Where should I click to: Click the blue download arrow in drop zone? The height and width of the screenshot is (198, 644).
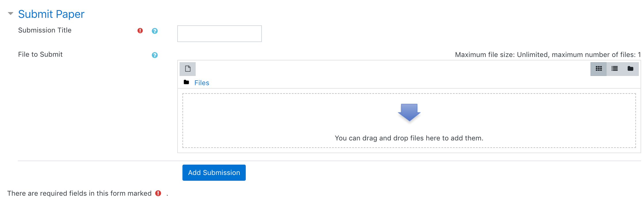(x=409, y=113)
